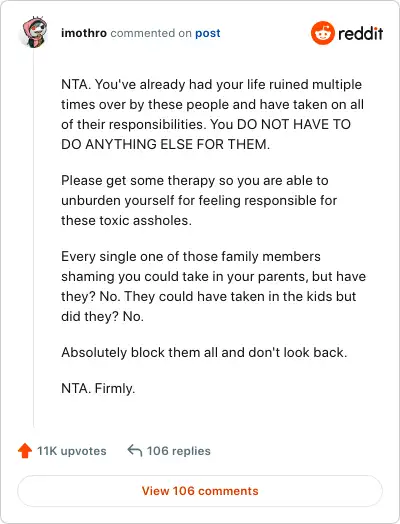Click the closing "NTA. Firmly." line
400x524 pixels.
pos(98,388)
